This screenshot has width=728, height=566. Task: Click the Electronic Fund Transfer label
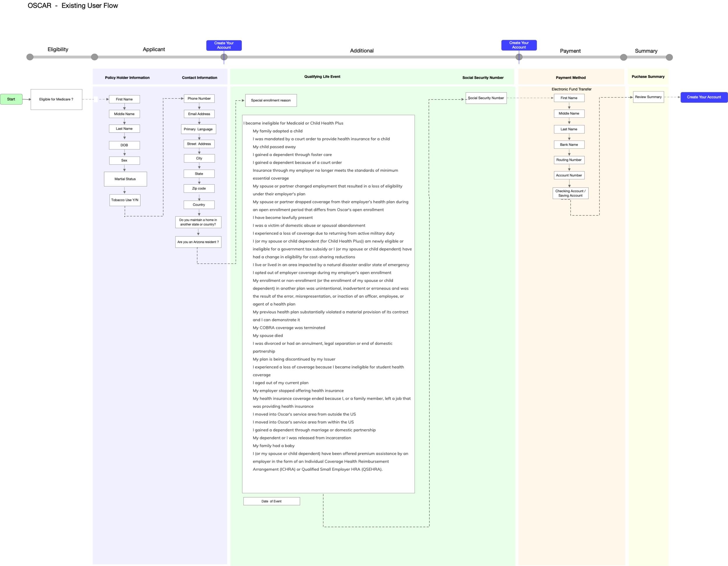(571, 89)
